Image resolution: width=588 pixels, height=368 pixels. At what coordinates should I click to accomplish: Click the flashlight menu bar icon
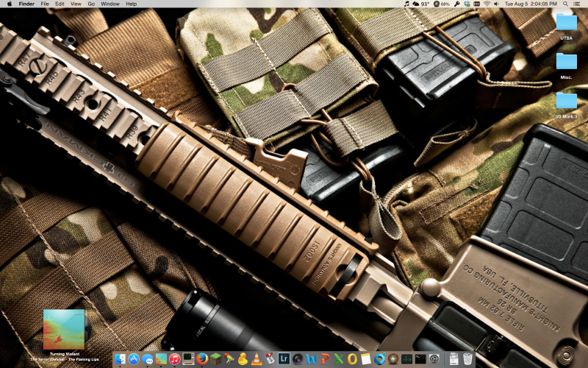coord(456,4)
